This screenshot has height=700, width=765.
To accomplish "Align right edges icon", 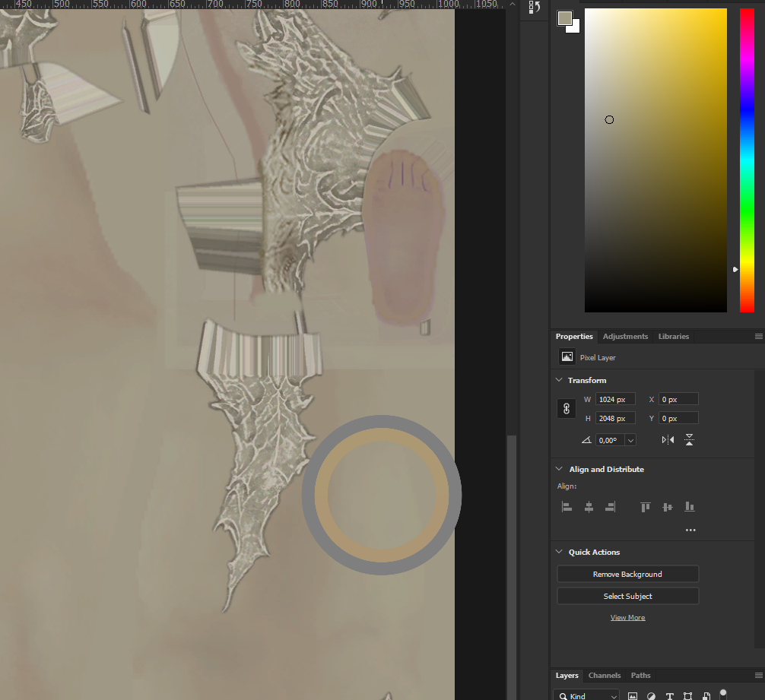I will (x=611, y=507).
